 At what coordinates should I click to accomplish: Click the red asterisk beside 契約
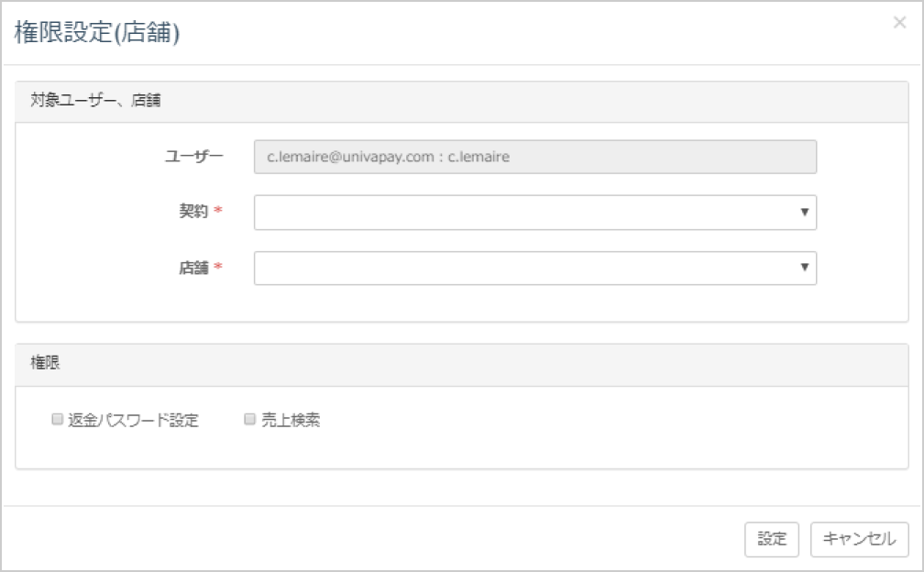point(218,213)
